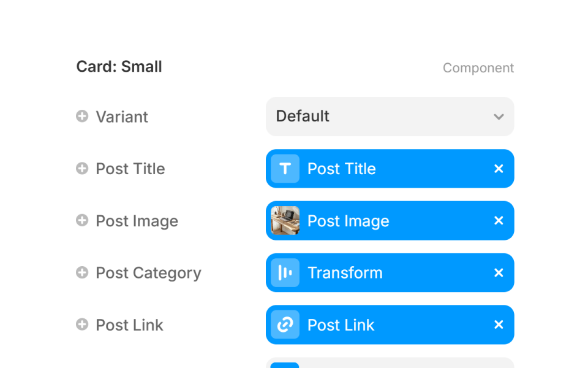
Task: Open the Variant dropdown
Action: tap(390, 117)
